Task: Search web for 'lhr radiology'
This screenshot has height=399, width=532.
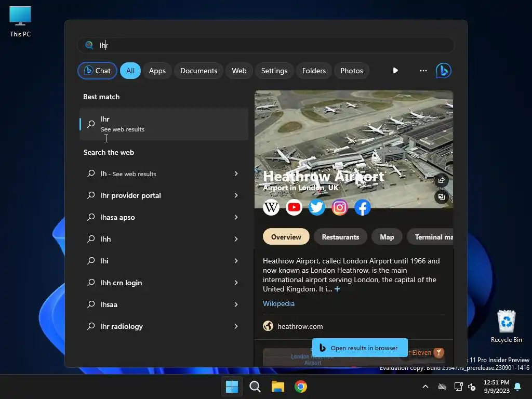Action: click(x=164, y=326)
